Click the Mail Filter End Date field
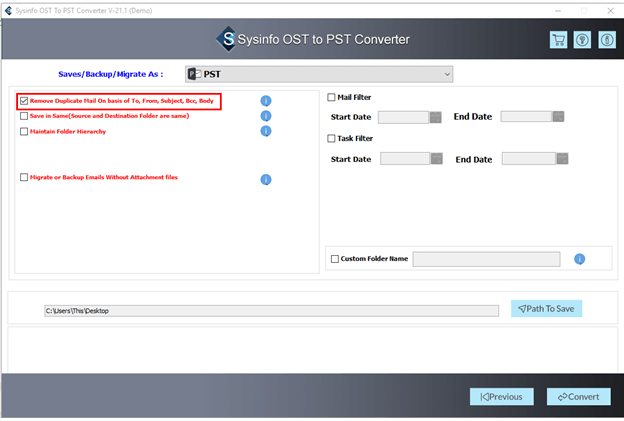 pos(526,117)
